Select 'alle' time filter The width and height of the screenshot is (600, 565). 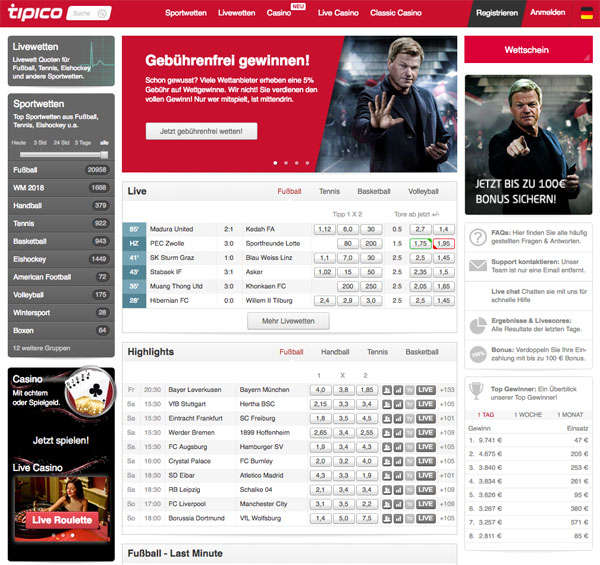(104, 143)
